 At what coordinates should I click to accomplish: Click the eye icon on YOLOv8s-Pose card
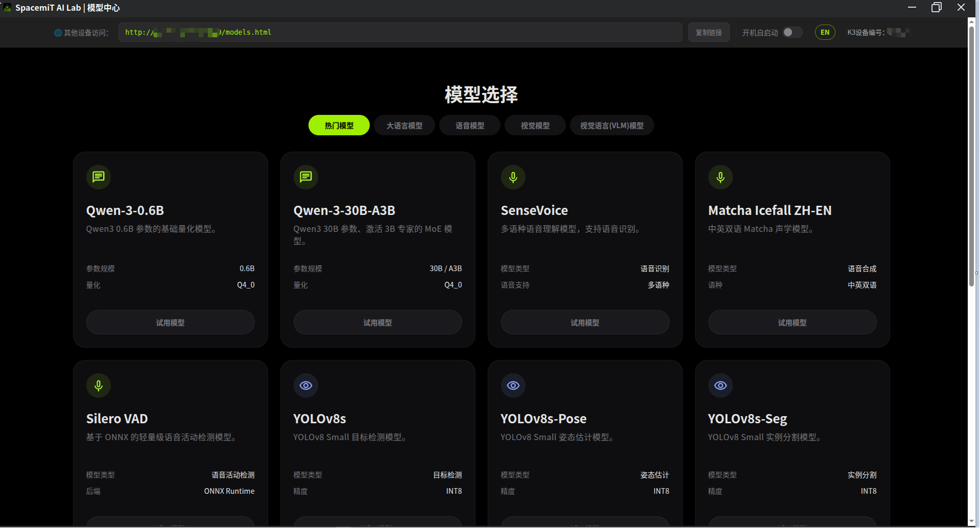[x=513, y=385]
